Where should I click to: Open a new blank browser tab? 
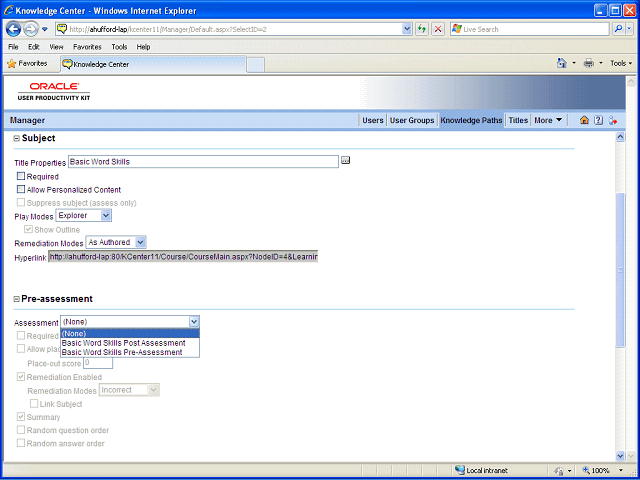(256, 65)
